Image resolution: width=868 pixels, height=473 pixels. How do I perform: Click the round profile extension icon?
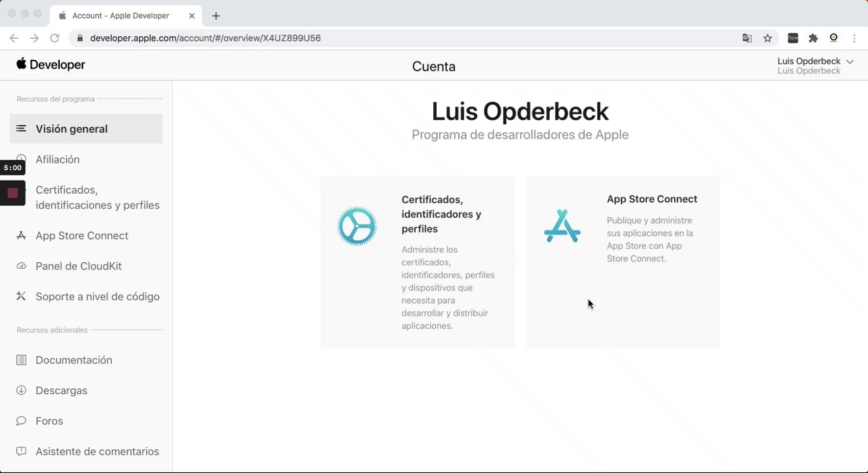pos(834,38)
